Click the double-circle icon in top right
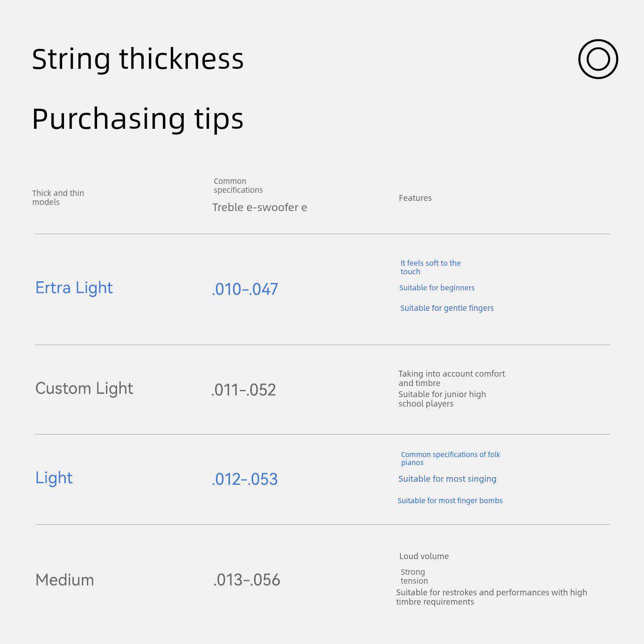 598,59
